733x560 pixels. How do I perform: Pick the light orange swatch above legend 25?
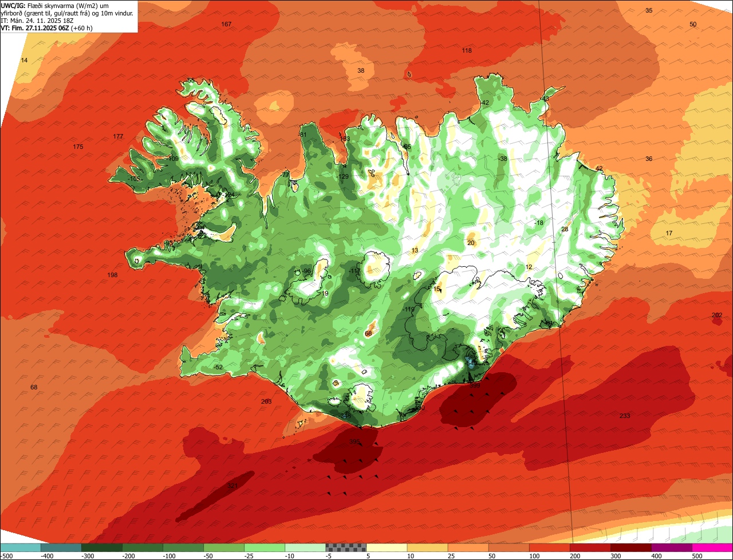click(468, 547)
